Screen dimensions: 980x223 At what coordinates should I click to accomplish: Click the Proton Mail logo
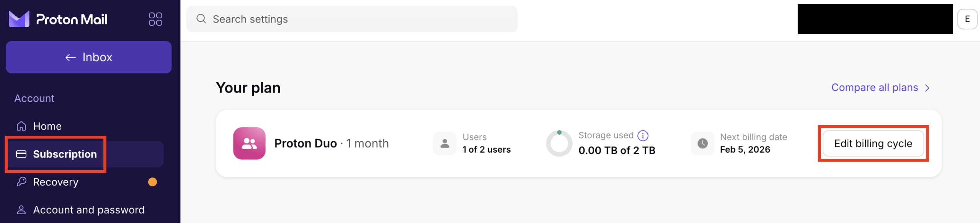[57, 19]
